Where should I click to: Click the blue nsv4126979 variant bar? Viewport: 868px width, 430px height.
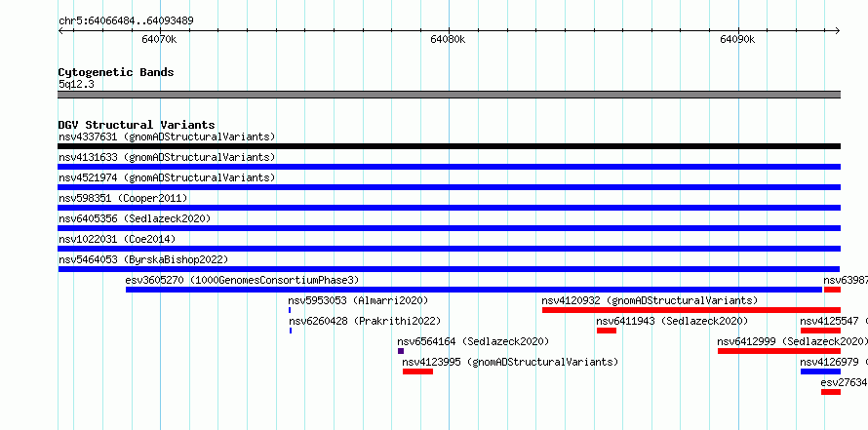tap(820, 371)
